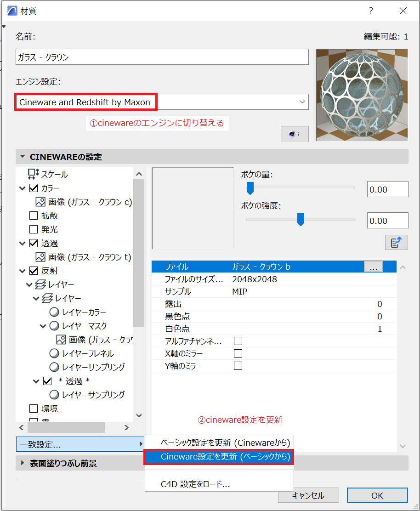Toggle the 透過 channel checkbox
The width and height of the screenshot is (420, 511).
pyautogui.click(x=34, y=243)
